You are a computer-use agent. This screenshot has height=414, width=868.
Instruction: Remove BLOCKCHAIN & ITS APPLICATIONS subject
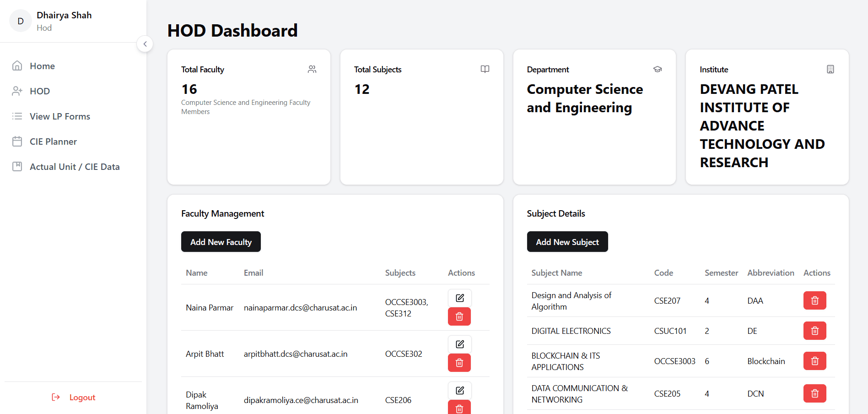click(x=814, y=361)
